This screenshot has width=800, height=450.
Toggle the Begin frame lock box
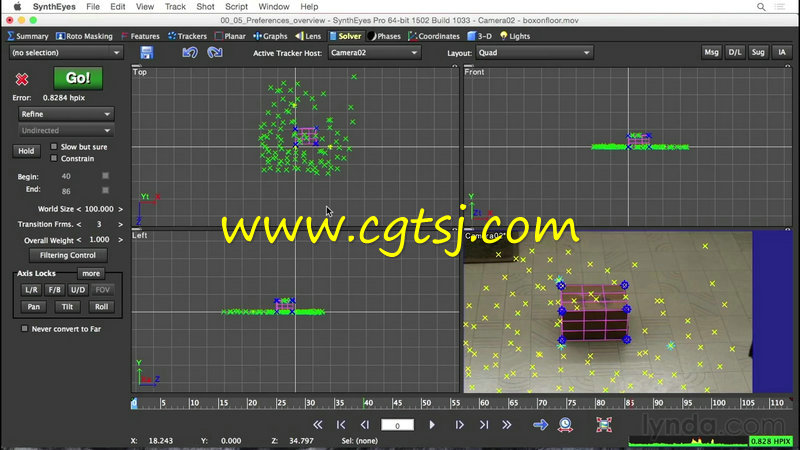(105, 176)
